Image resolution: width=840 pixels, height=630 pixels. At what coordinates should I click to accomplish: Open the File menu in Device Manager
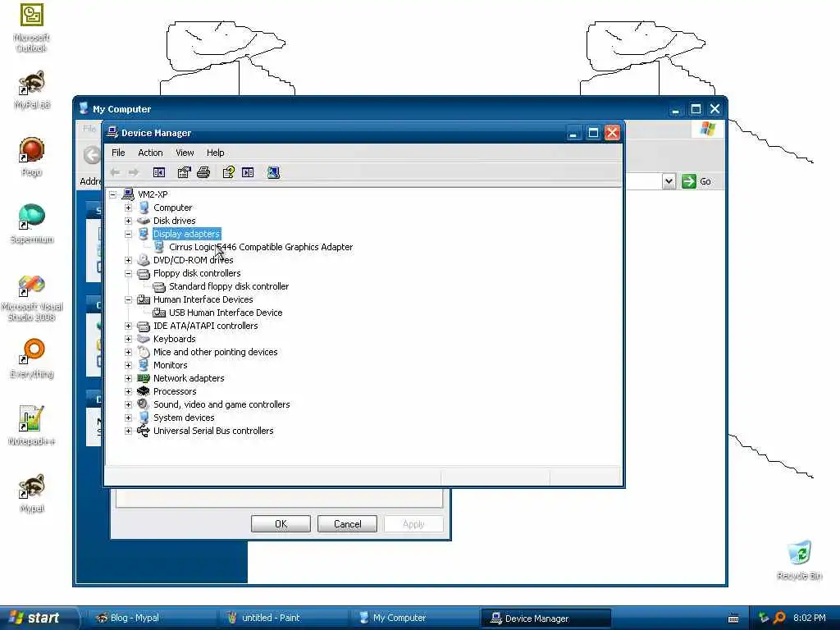(118, 153)
